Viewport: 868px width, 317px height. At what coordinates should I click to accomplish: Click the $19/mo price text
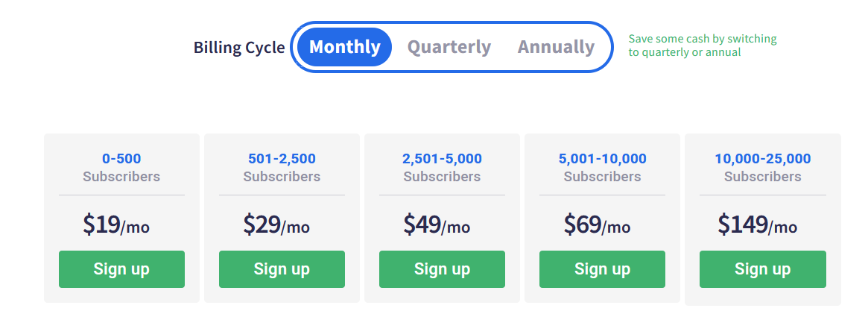tap(116, 225)
